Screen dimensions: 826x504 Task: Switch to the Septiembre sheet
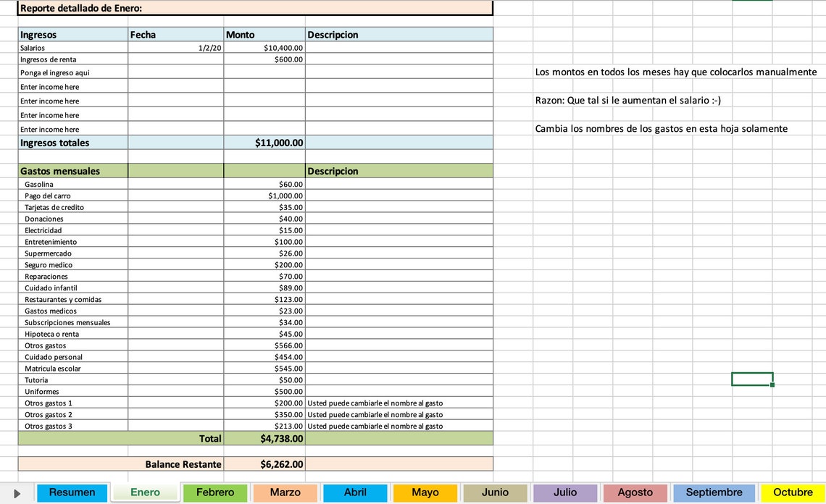pyautogui.click(x=714, y=492)
